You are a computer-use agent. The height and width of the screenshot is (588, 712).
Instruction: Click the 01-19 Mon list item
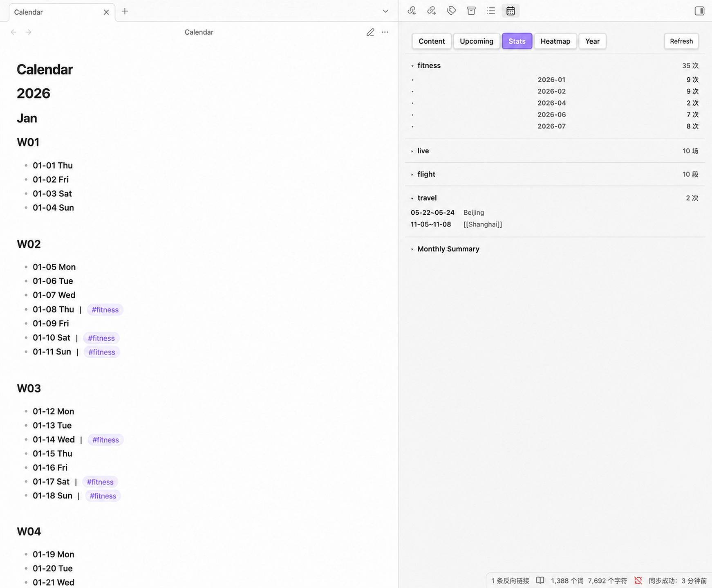[54, 554]
